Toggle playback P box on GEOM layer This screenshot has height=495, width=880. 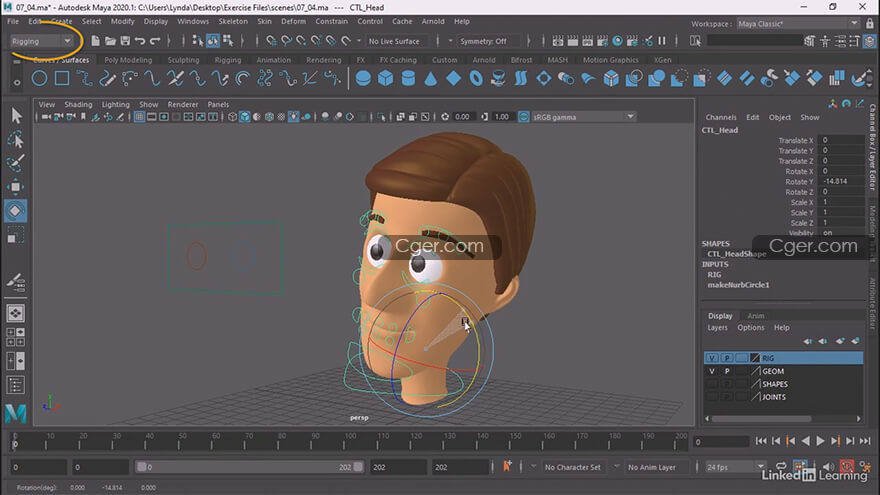(x=726, y=371)
